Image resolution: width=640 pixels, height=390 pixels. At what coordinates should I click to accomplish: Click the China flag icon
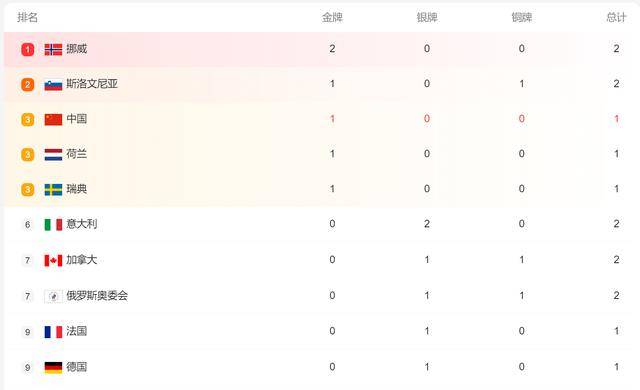pos(53,120)
